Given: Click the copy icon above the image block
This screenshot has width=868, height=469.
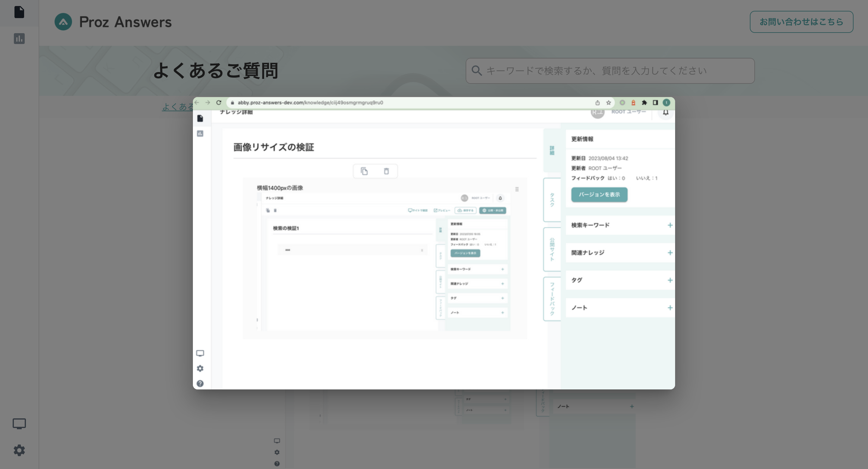Looking at the screenshot, I should click(x=364, y=171).
